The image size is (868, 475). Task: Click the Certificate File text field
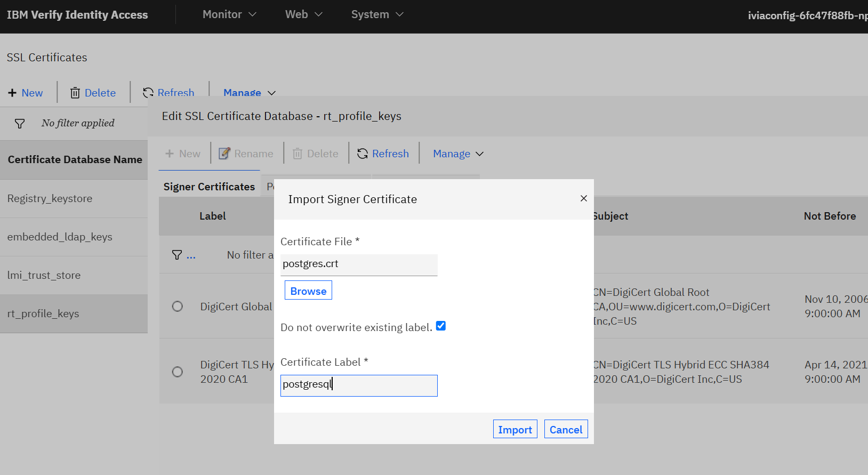(359, 264)
